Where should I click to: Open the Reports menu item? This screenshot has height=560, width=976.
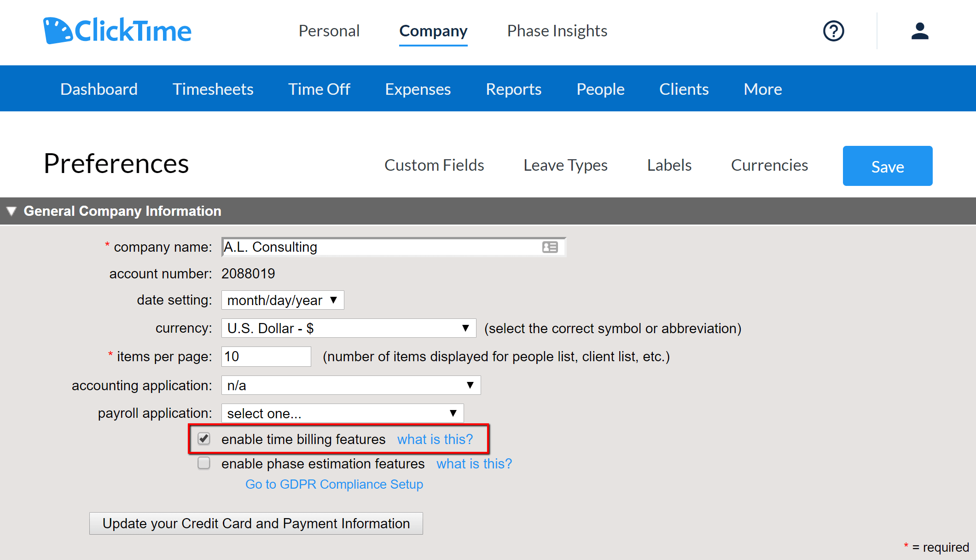[513, 89]
